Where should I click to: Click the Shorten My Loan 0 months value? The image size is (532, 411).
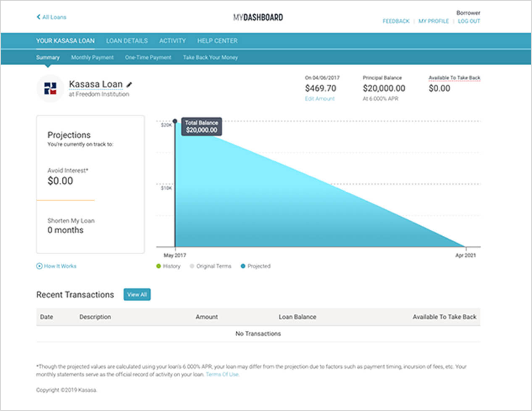click(x=66, y=230)
